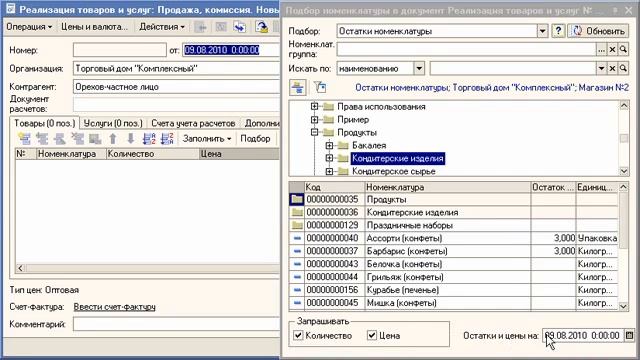Click the Ввести счет-фактуру link
The image size is (640, 360).
[115, 307]
